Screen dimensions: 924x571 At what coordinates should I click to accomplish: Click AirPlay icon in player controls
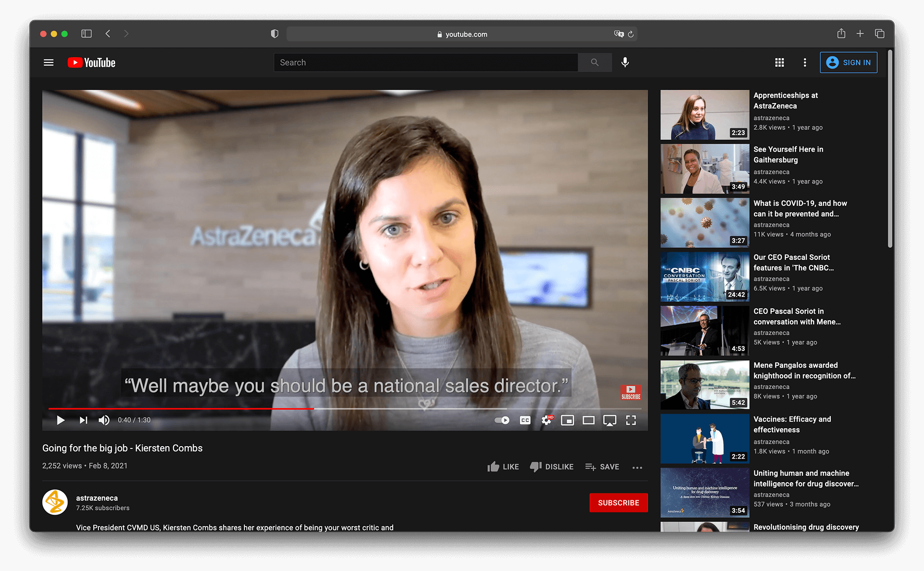[x=609, y=420]
